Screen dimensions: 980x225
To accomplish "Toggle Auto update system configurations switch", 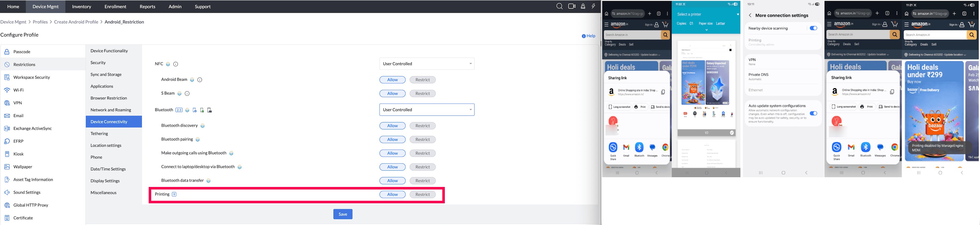I will pyautogui.click(x=813, y=114).
